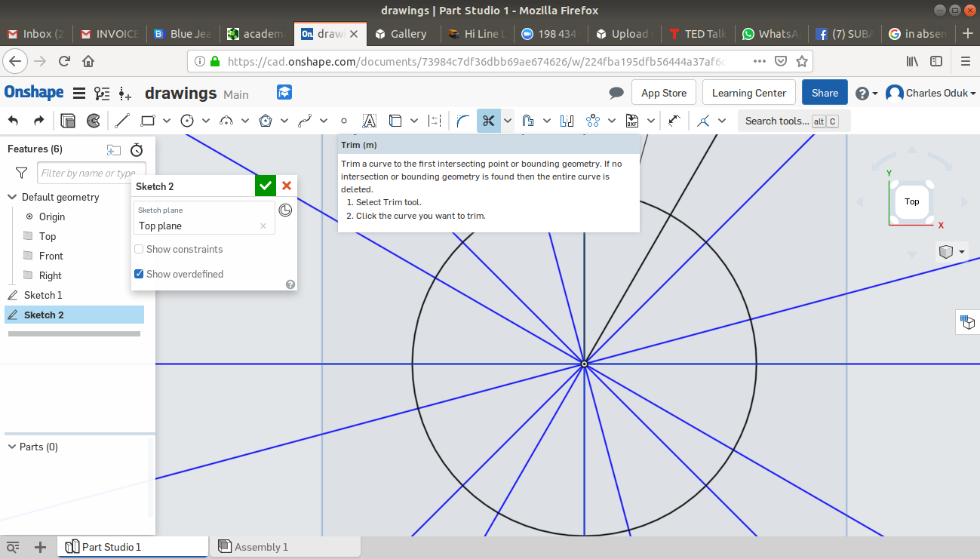Open the spline tool dropdown arrow

(324, 121)
